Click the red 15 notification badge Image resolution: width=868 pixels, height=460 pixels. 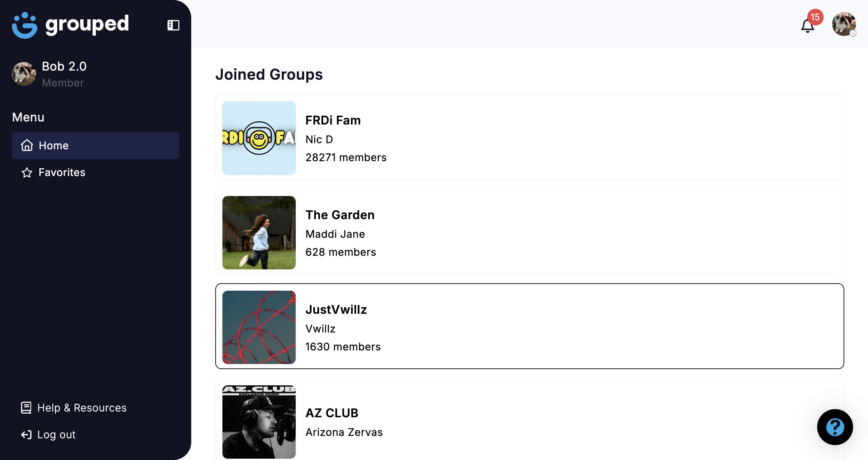[x=815, y=17]
